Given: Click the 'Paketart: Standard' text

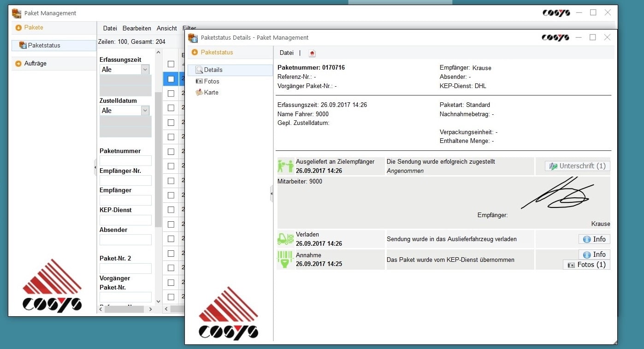Looking at the screenshot, I should coord(465,105).
